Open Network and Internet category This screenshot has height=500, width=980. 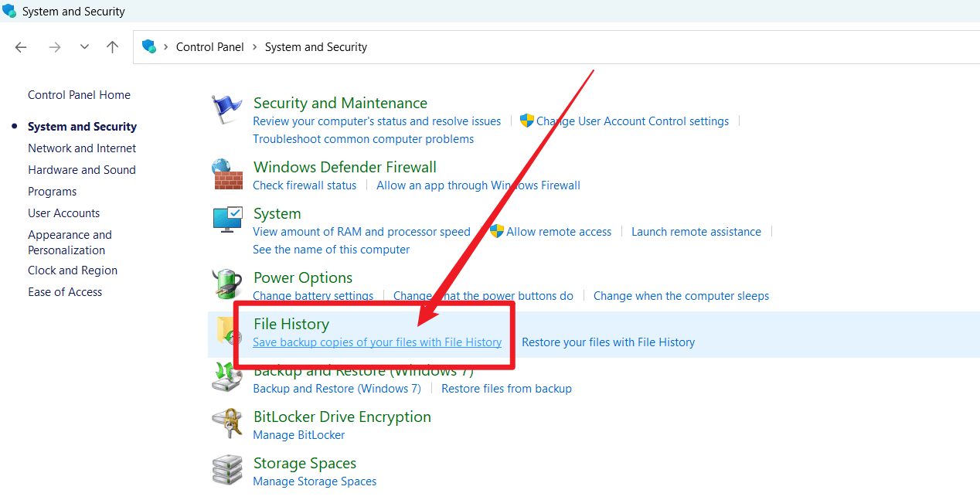(82, 148)
